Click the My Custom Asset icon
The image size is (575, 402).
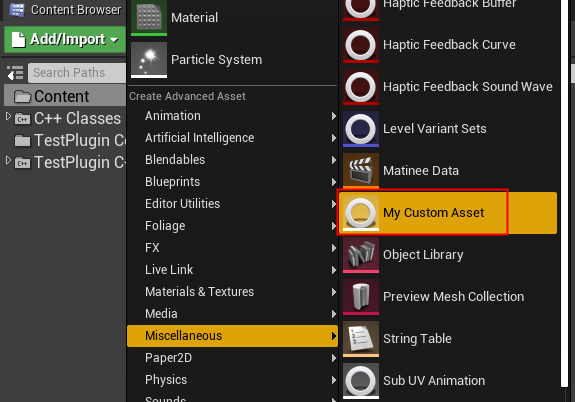click(361, 213)
